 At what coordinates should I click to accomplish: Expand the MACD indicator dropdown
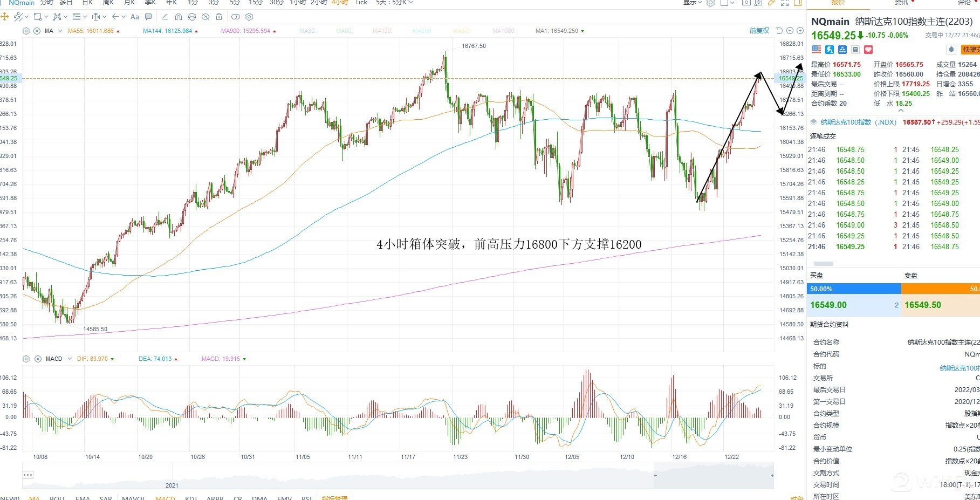tap(70, 359)
